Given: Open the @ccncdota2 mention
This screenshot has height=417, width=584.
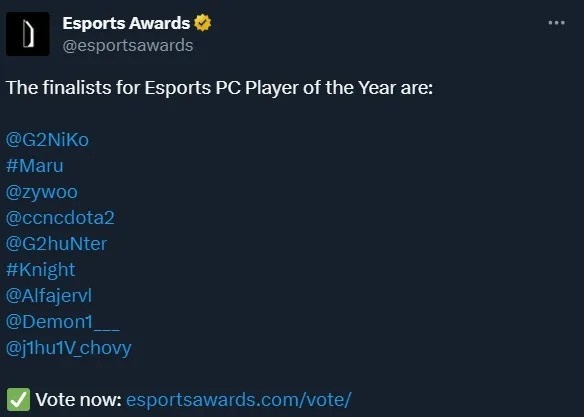Looking at the screenshot, I should pos(60,218).
